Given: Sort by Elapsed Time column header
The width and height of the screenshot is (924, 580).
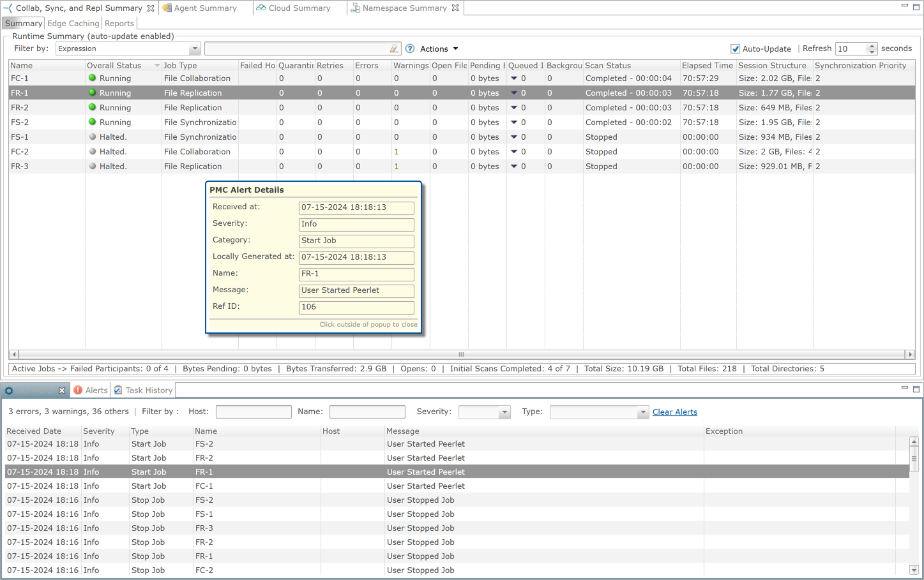Looking at the screenshot, I should tap(708, 66).
